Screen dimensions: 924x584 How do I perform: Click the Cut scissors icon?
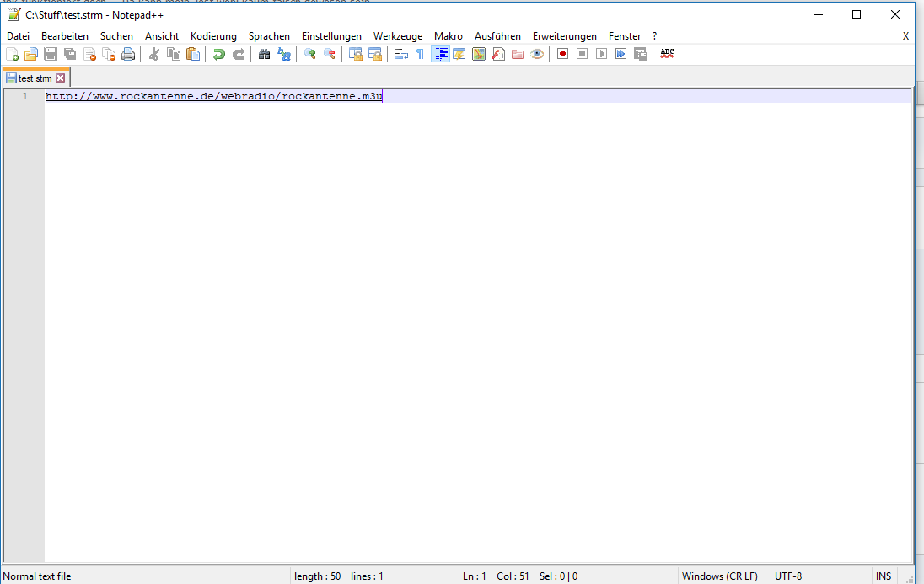pyautogui.click(x=154, y=54)
